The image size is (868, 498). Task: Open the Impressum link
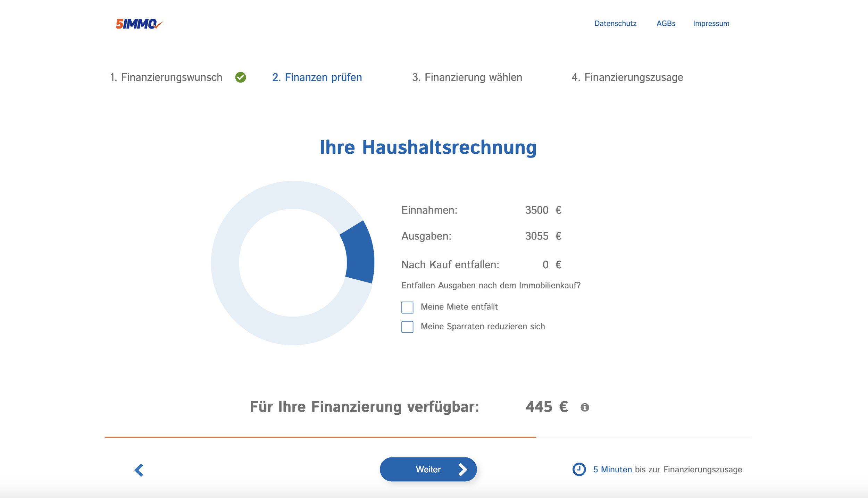point(711,24)
